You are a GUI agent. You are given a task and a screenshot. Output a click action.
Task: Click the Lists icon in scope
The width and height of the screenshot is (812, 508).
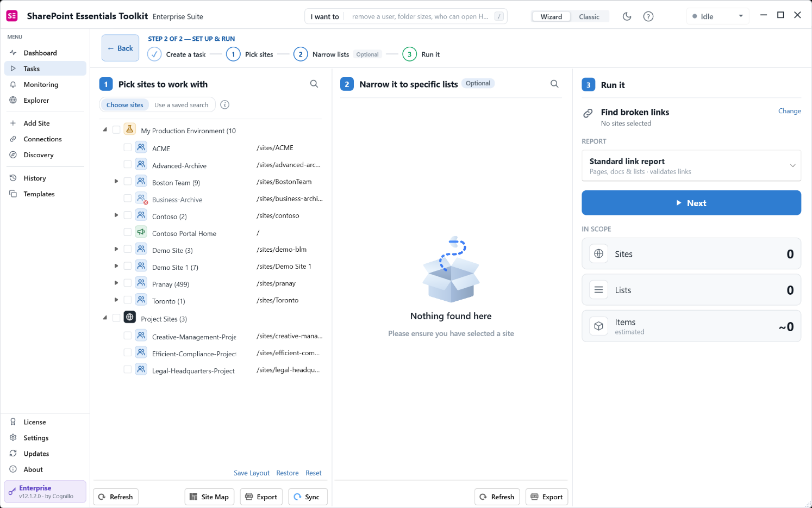tap(599, 290)
